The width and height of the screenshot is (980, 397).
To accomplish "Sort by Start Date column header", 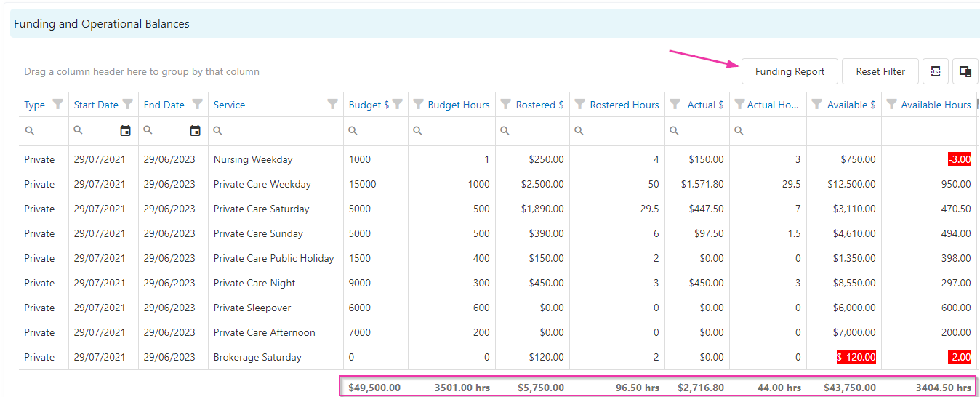I will [96, 105].
